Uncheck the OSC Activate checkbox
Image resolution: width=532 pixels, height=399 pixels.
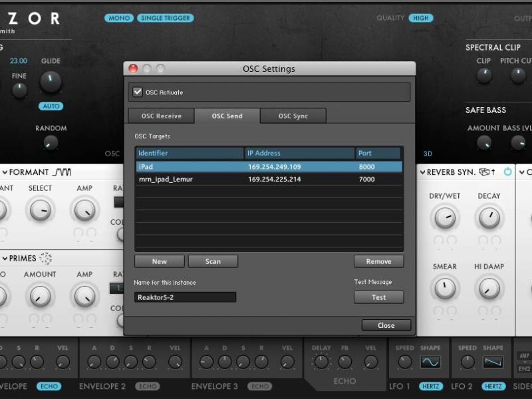[138, 92]
